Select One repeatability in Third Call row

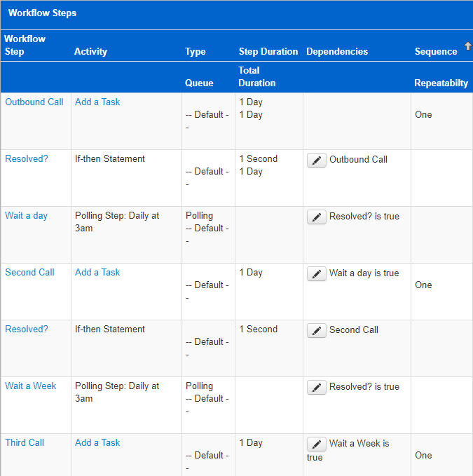[423, 455]
